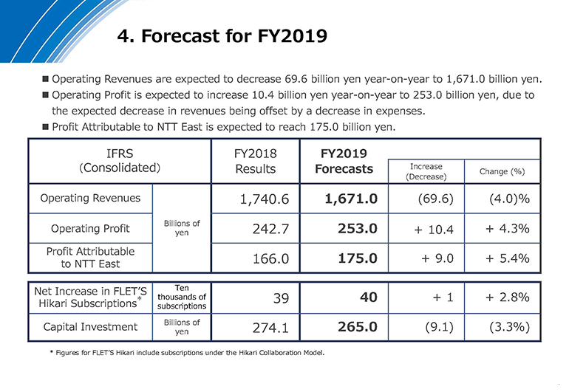This screenshot has height=392, width=569.
Task: Click the bold forecast value 40
Action: (369, 298)
